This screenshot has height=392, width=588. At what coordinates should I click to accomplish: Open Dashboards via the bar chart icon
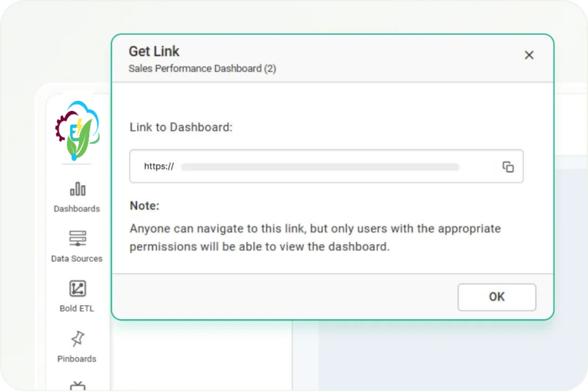pyautogui.click(x=78, y=189)
